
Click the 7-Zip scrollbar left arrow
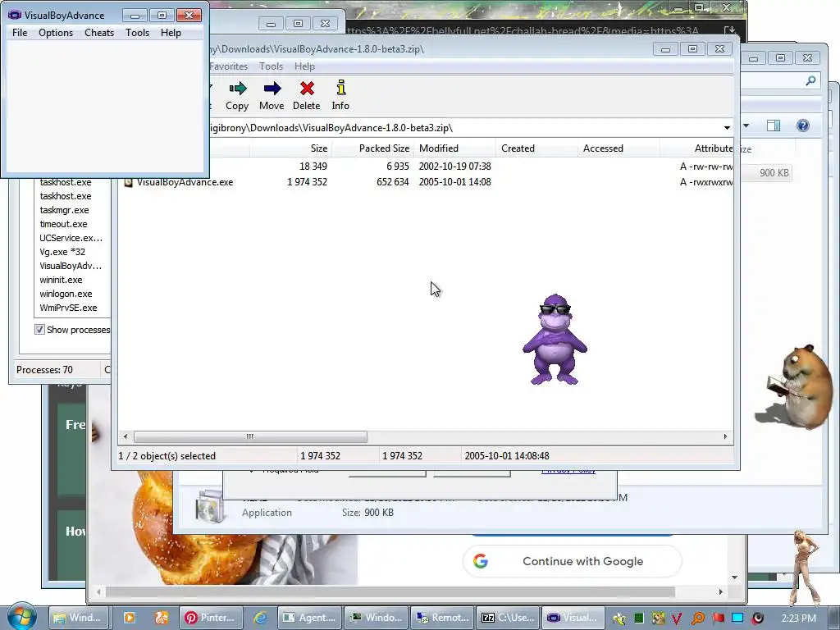click(x=126, y=436)
